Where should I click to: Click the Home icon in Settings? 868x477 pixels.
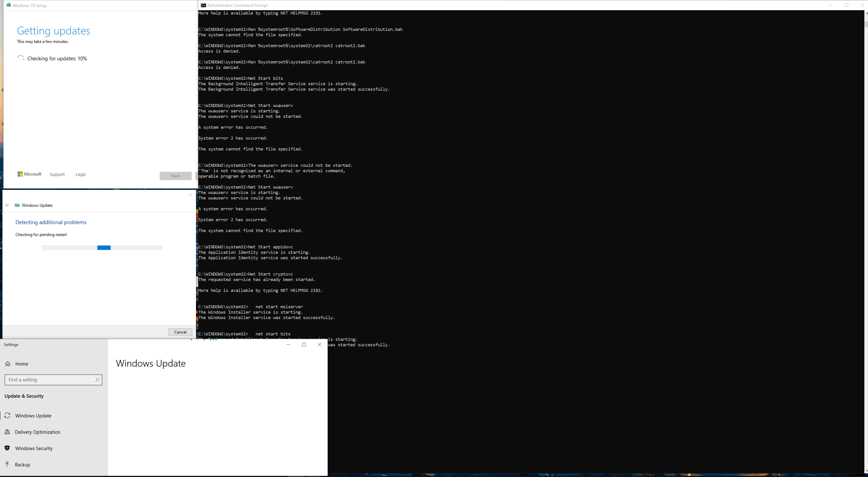pyautogui.click(x=8, y=364)
